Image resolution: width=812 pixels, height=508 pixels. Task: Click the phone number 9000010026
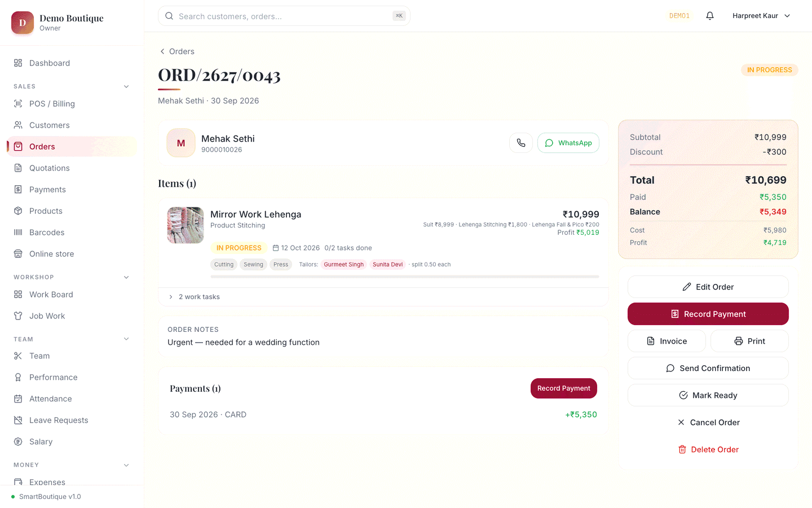coord(222,150)
